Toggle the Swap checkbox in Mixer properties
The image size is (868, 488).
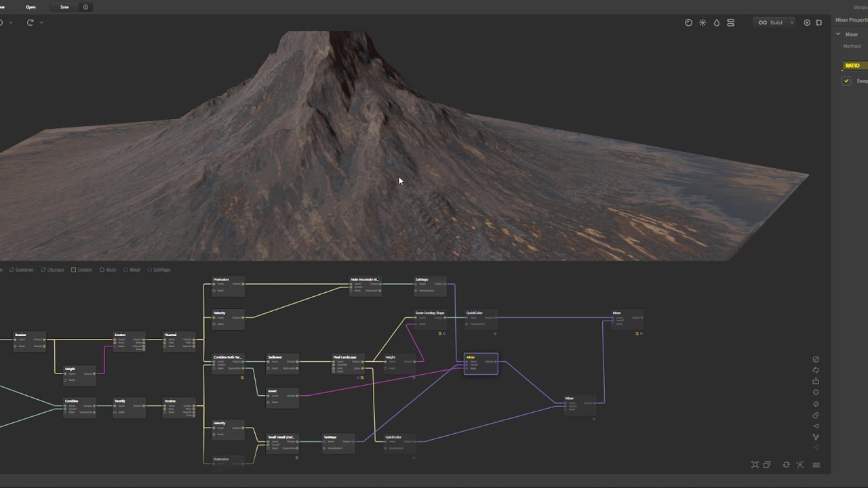pyautogui.click(x=846, y=81)
